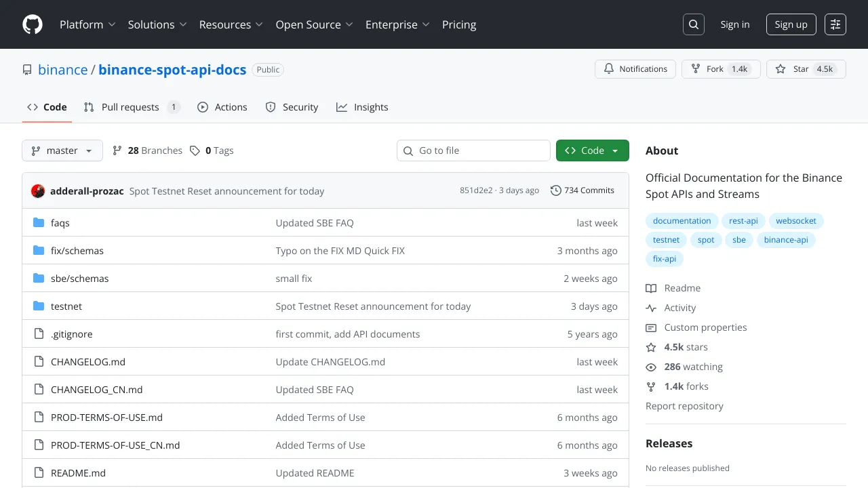Viewport: 868px width, 488px height.
Task: Click the repository book icon beside binance
Action: pos(27,70)
